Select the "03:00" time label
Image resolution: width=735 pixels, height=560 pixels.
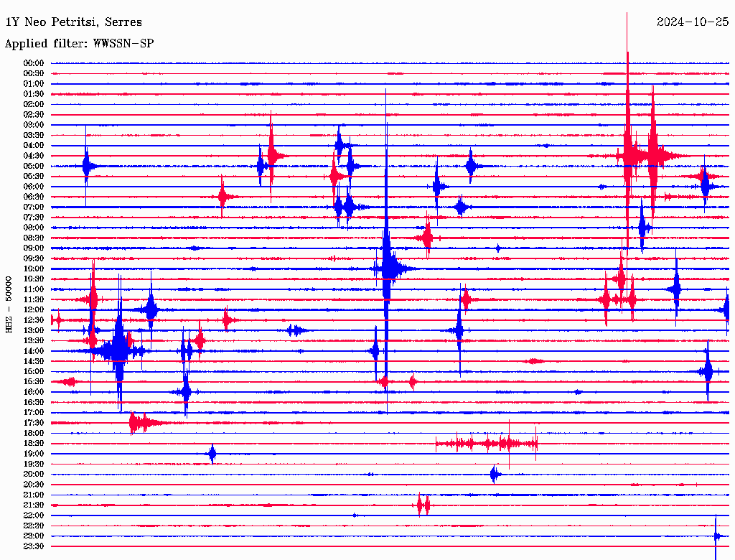33,125
